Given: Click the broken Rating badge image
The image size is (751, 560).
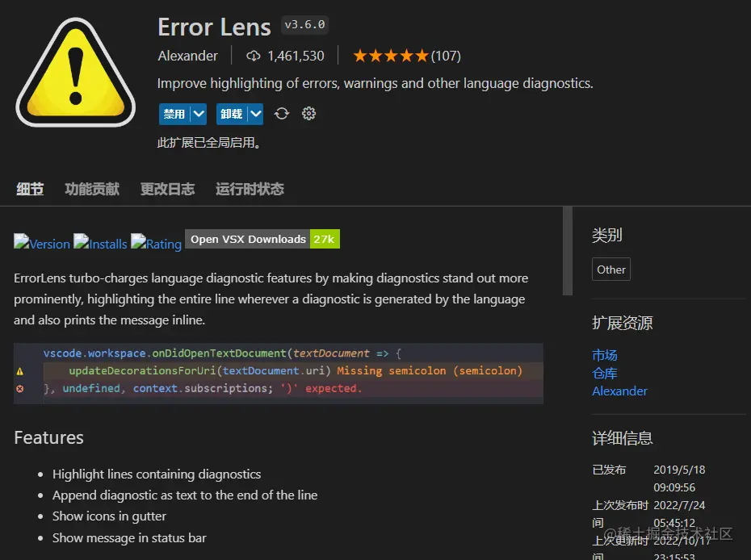Looking at the screenshot, I should coord(156,242).
